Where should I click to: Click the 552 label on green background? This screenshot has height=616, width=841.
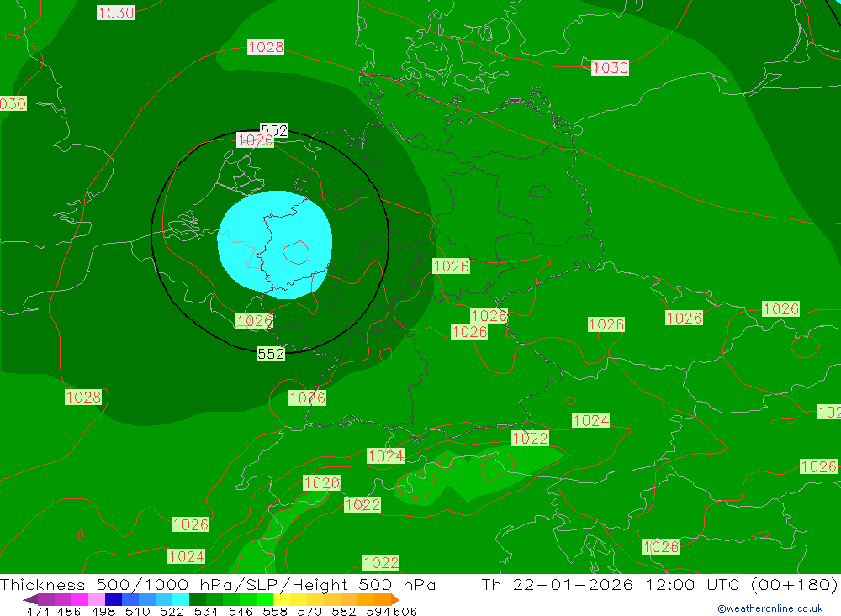(x=271, y=354)
